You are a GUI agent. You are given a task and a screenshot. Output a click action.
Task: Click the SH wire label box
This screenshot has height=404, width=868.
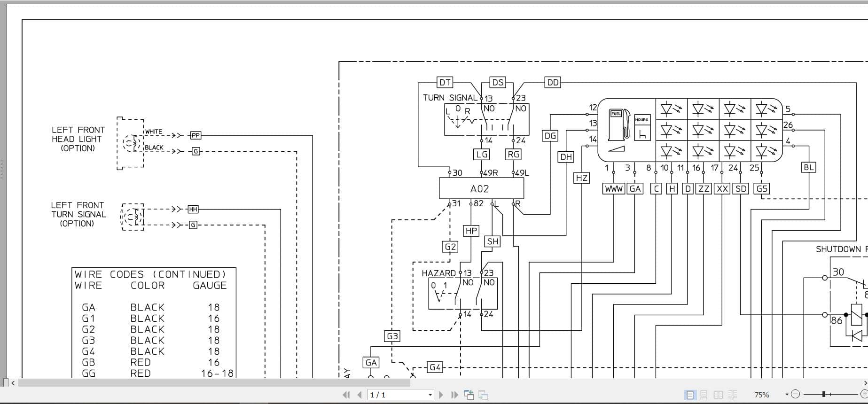pos(493,241)
